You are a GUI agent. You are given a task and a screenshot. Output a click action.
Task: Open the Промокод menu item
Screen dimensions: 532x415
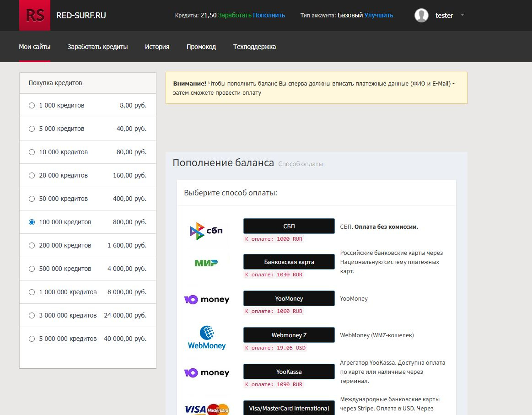(x=201, y=47)
